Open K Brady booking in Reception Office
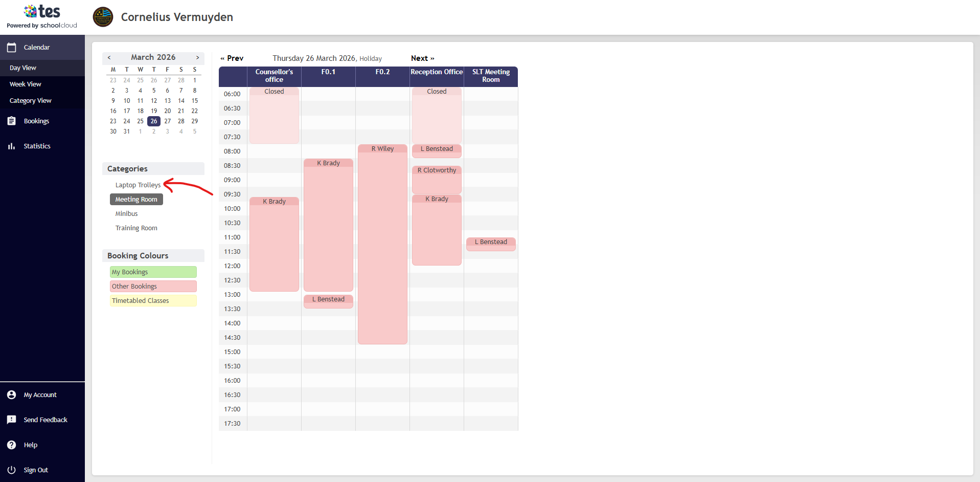980x482 pixels. click(x=437, y=230)
